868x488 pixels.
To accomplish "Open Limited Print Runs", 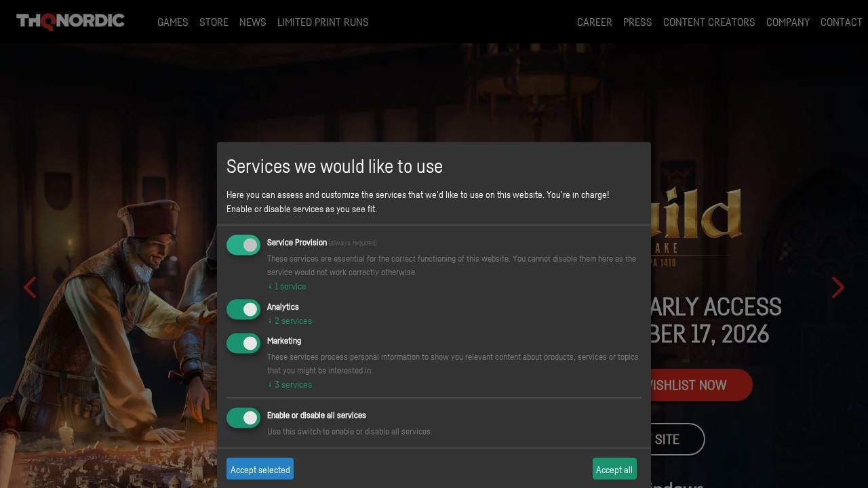I will [x=323, y=22].
